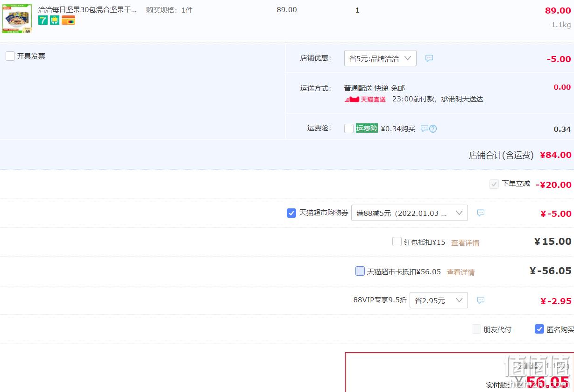The width and height of the screenshot is (574, 392).
Task: Click the 下单立减 amount -¥20.00
Action: (553, 185)
